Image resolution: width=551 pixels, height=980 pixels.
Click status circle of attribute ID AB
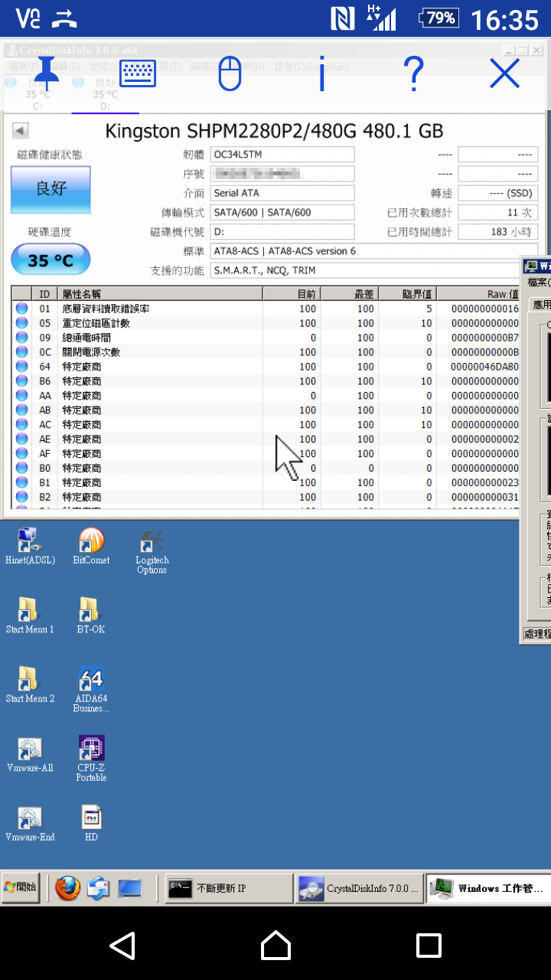(21, 410)
